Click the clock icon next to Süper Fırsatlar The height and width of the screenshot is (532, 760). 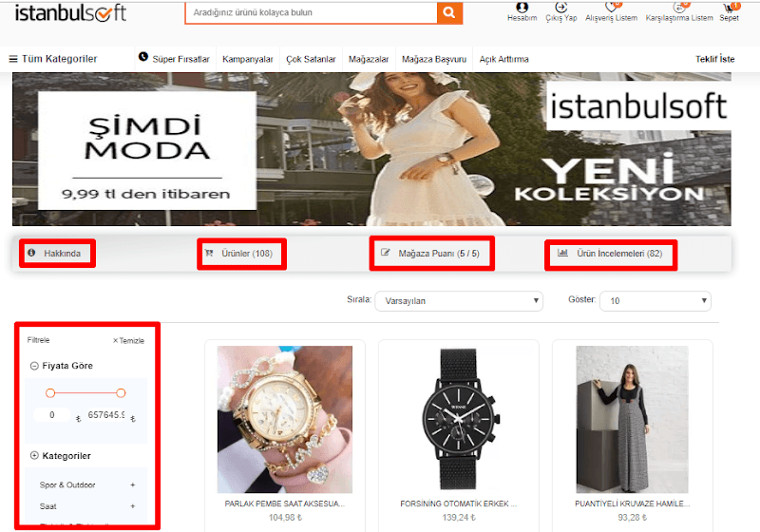pyautogui.click(x=143, y=57)
